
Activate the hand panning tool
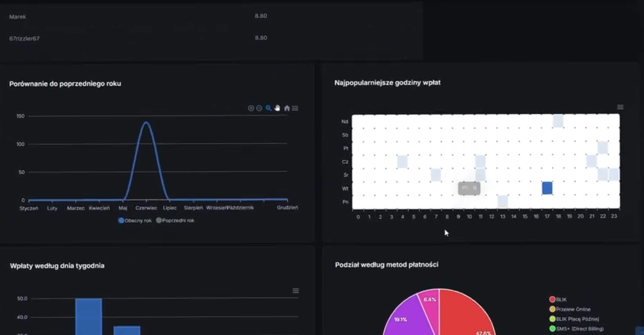click(277, 108)
